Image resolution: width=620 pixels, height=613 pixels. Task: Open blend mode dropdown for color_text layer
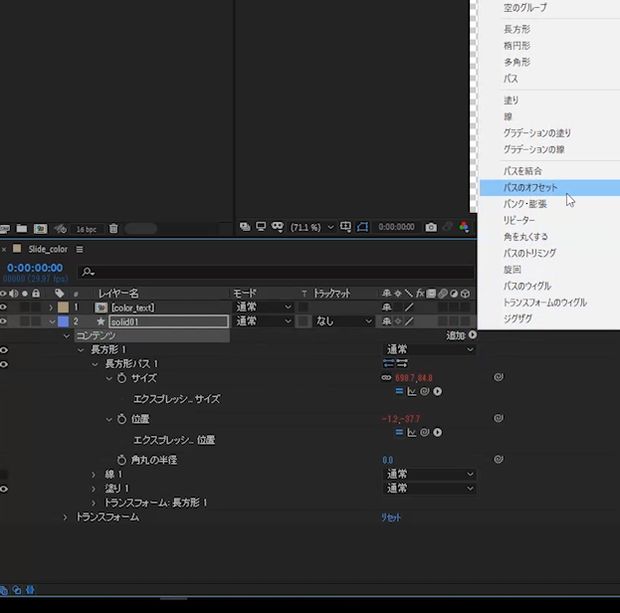click(264, 307)
